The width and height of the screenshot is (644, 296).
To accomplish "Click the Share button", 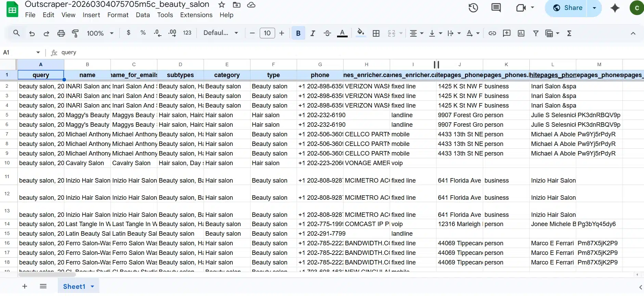I will tap(568, 8).
